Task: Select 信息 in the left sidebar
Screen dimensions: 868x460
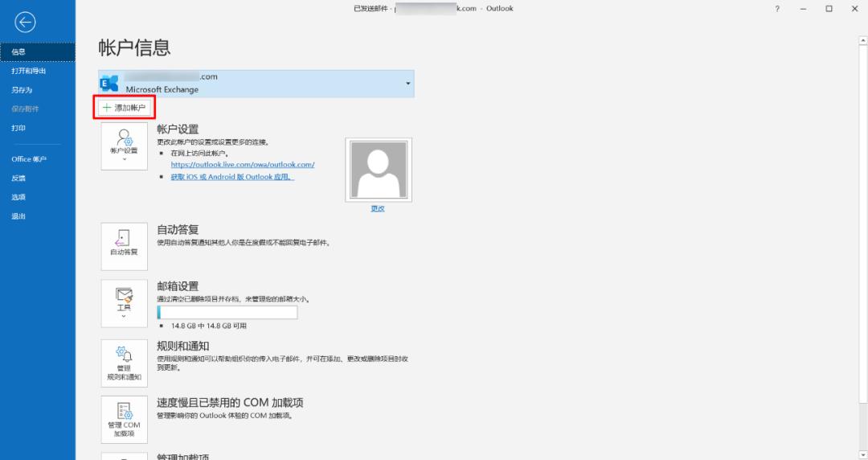Action: pyautogui.click(x=38, y=52)
